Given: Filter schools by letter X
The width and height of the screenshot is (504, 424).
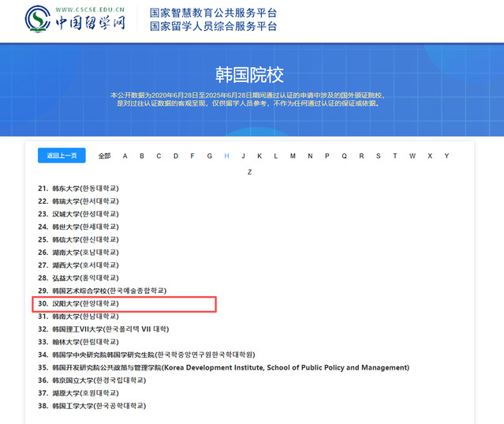Looking at the screenshot, I should pos(430,156).
